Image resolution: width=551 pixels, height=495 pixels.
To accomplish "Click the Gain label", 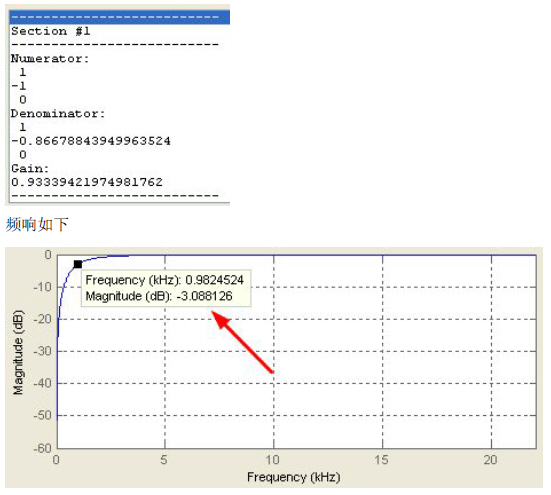I will click(x=30, y=168).
